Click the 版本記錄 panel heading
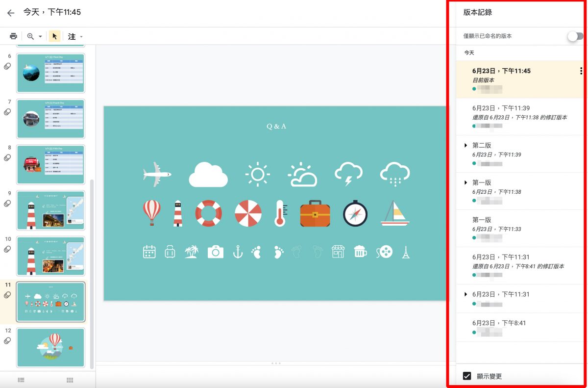Image resolution: width=588 pixels, height=388 pixels. click(478, 12)
